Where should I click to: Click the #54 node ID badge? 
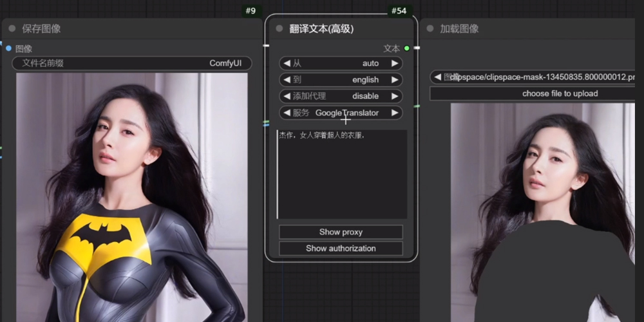(399, 11)
